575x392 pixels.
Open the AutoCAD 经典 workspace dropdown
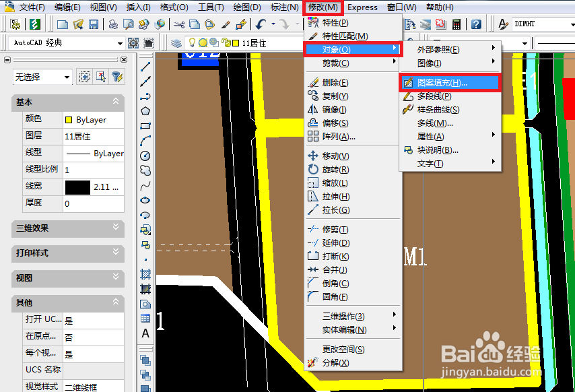pyautogui.click(x=120, y=43)
